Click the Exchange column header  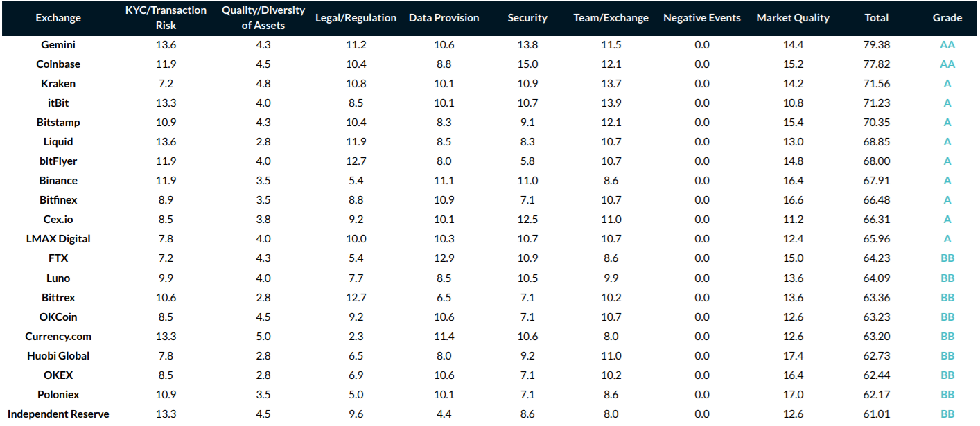pyautogui.click(x=58, y=18)
